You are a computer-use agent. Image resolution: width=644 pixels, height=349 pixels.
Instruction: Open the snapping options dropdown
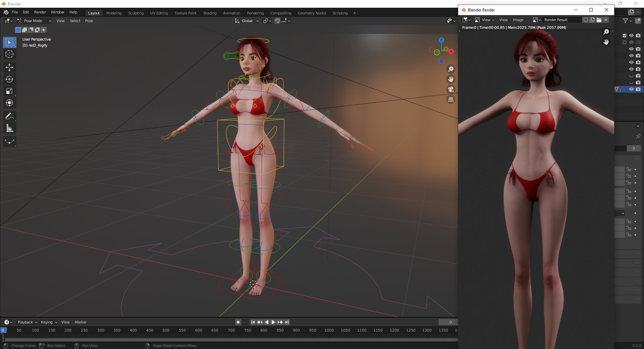point(286,21)
